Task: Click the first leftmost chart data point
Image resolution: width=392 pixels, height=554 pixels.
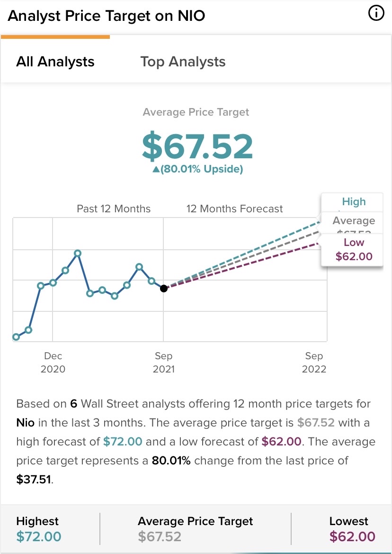Action: click(x=16, y=337)
